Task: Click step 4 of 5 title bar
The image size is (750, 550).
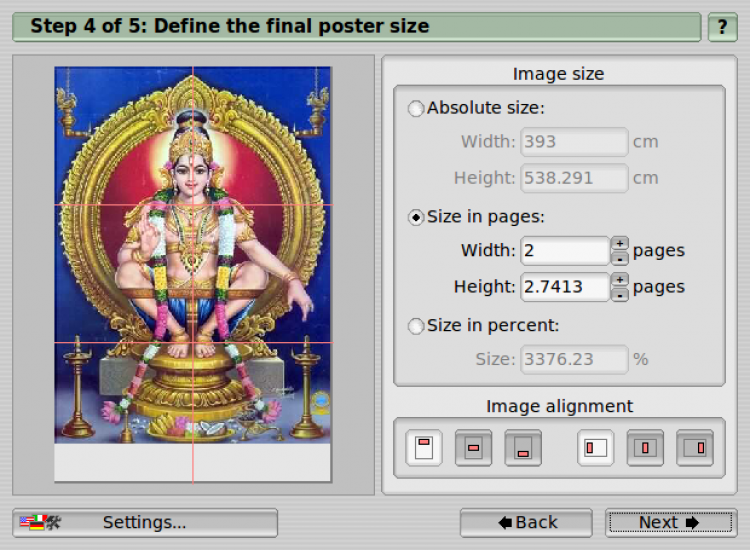Action: tap(356, 27)
